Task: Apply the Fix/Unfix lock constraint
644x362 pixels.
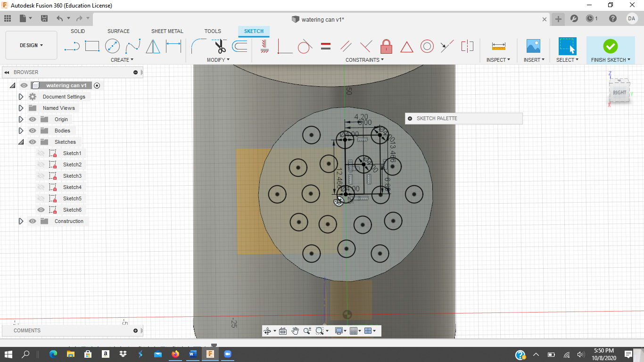Action: [x=386, y=46]
